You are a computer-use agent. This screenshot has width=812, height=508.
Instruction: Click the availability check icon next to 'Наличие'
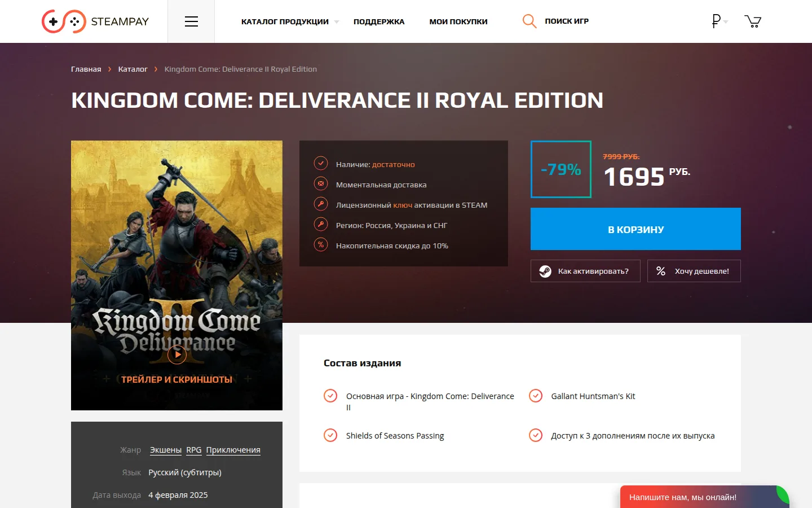321,164
